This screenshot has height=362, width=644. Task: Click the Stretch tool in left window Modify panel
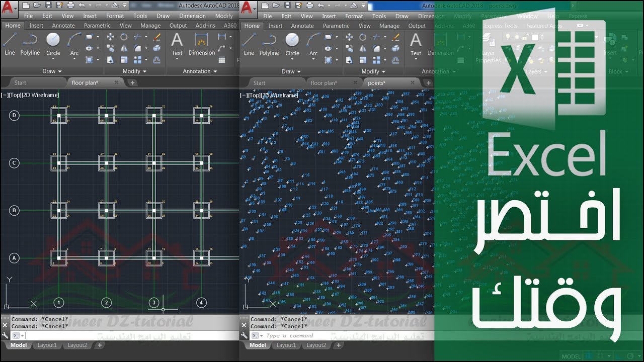pyautogui.click(x=110, y=60)
